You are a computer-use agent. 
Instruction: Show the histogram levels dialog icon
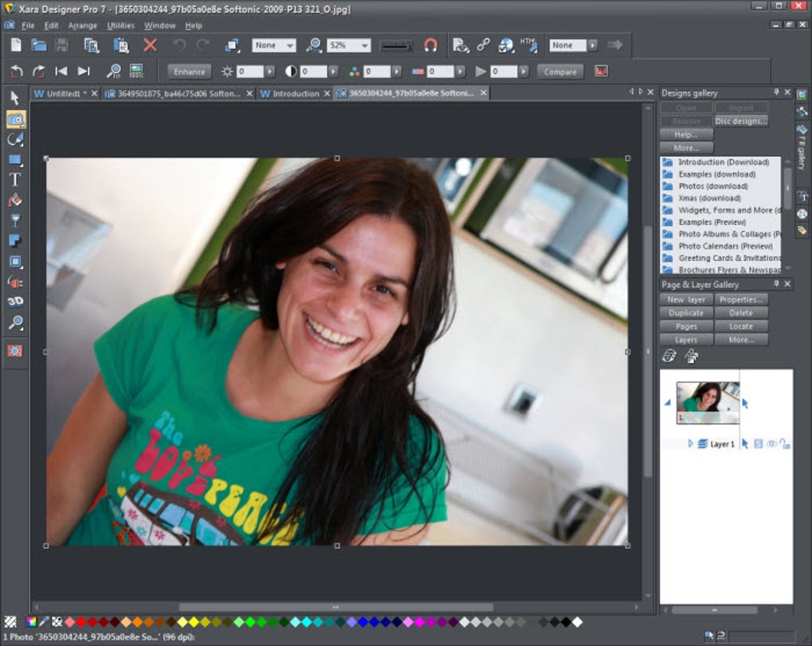(x=601, y=72)
